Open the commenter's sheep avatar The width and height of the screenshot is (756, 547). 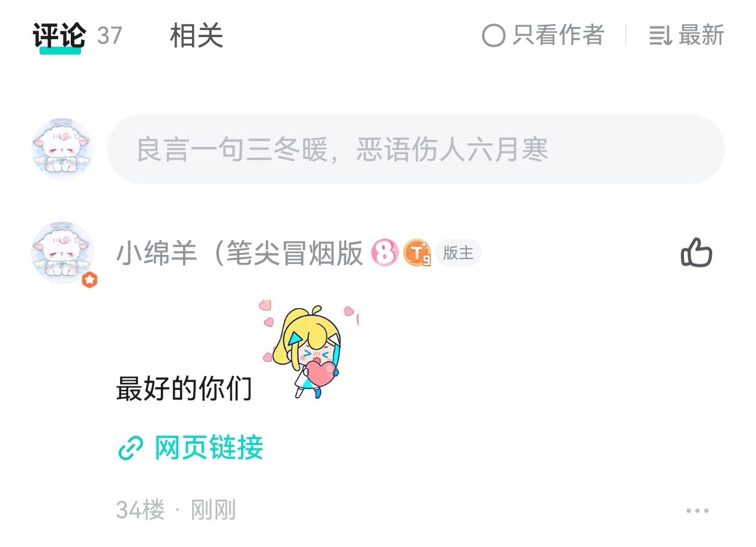tap(62, 253)
